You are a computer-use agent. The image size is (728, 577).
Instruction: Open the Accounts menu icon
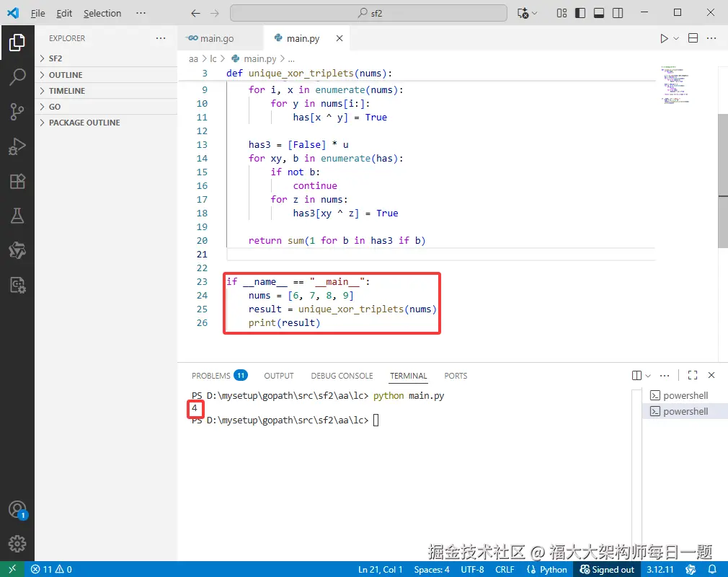[x=17, y=510]
